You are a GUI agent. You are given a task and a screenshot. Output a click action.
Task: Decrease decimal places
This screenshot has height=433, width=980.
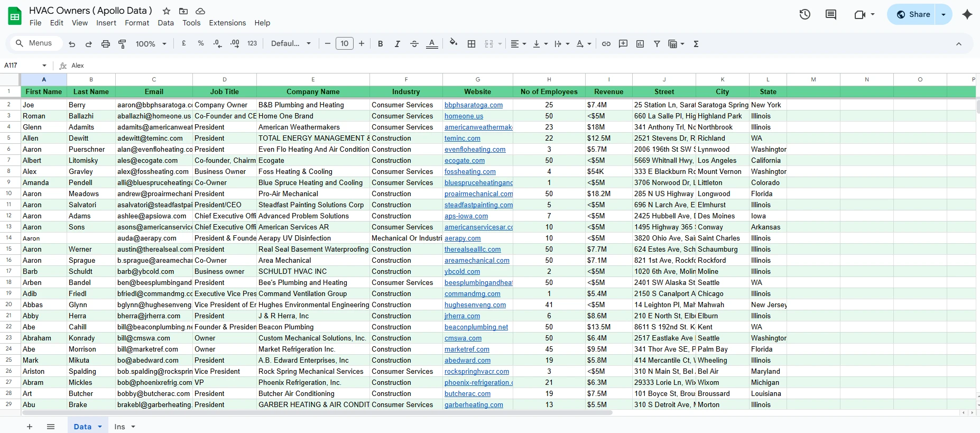(217, 43)
